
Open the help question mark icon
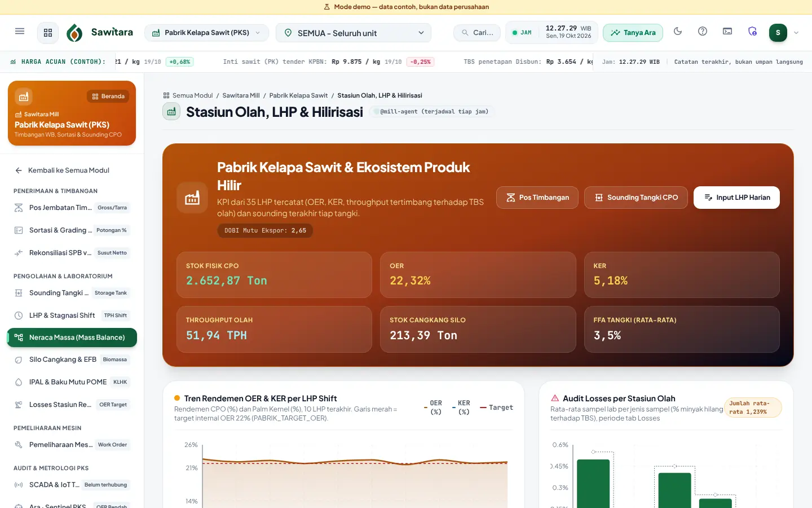point(703,32)
